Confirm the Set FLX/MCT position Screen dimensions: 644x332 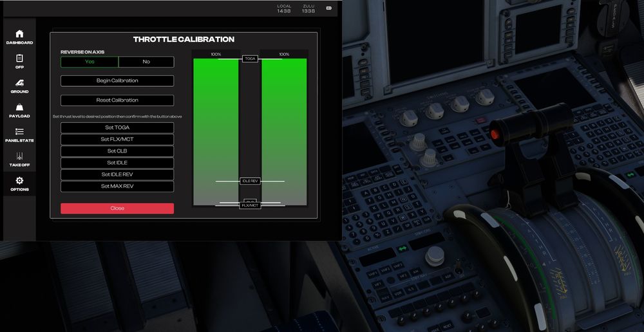(x=117, y=139)
